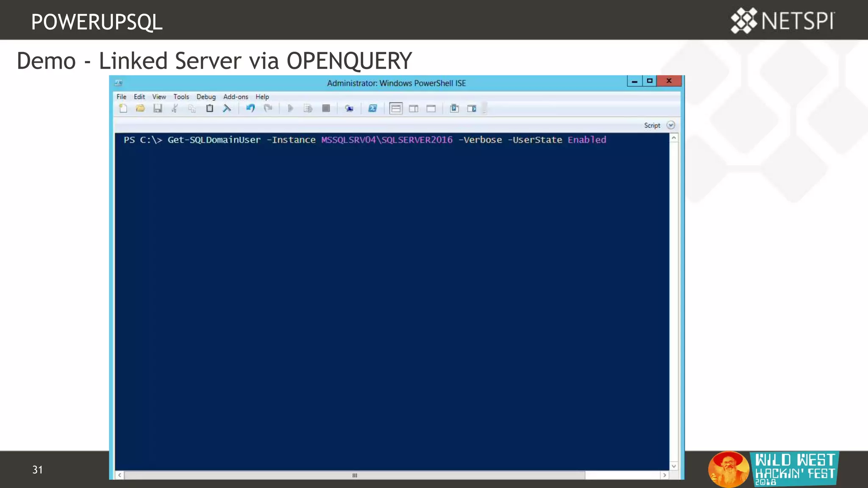Click the horizontal scrollbar thumb
Viewport: 868px width, 488px height.
[355, 475]
